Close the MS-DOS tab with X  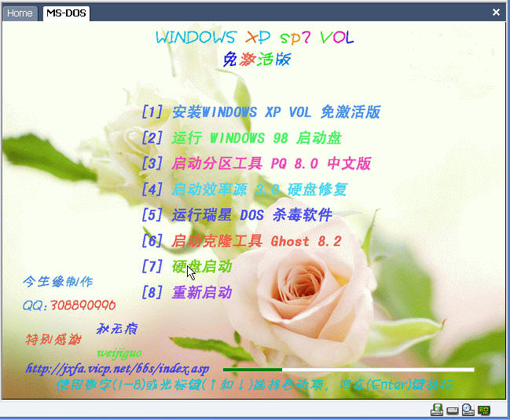click(x=496, y=13)
